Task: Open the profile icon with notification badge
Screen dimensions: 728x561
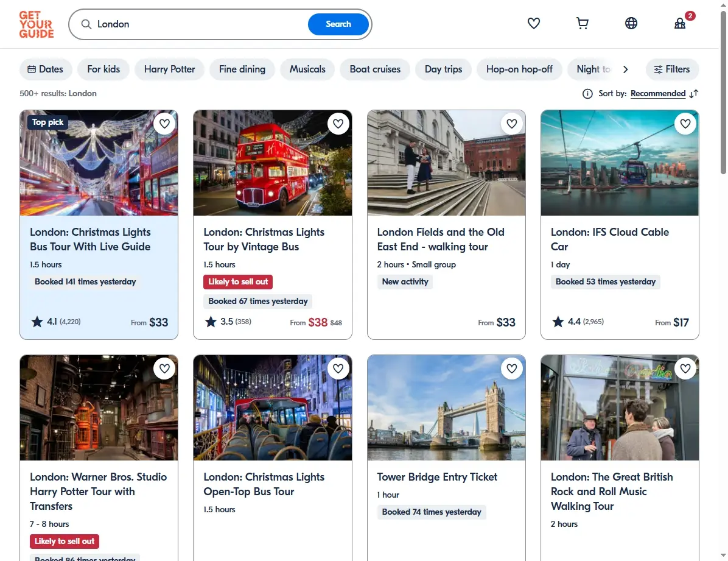Action: [680, 23]
